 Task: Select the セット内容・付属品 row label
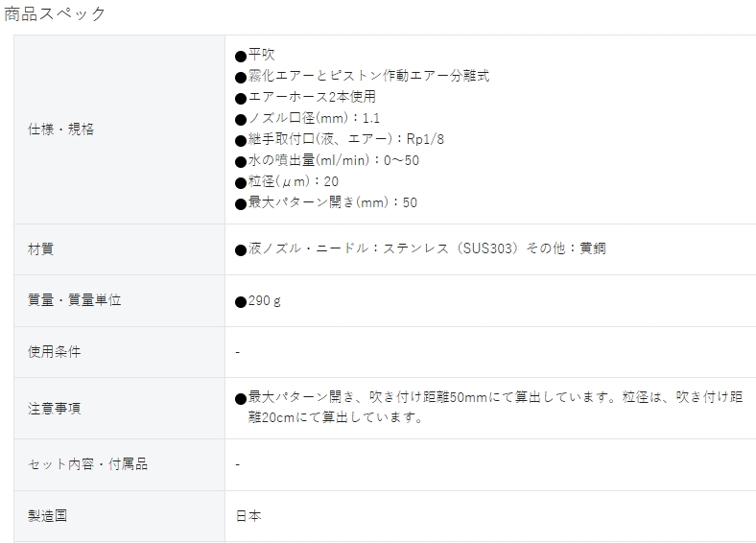coord(87,464)
